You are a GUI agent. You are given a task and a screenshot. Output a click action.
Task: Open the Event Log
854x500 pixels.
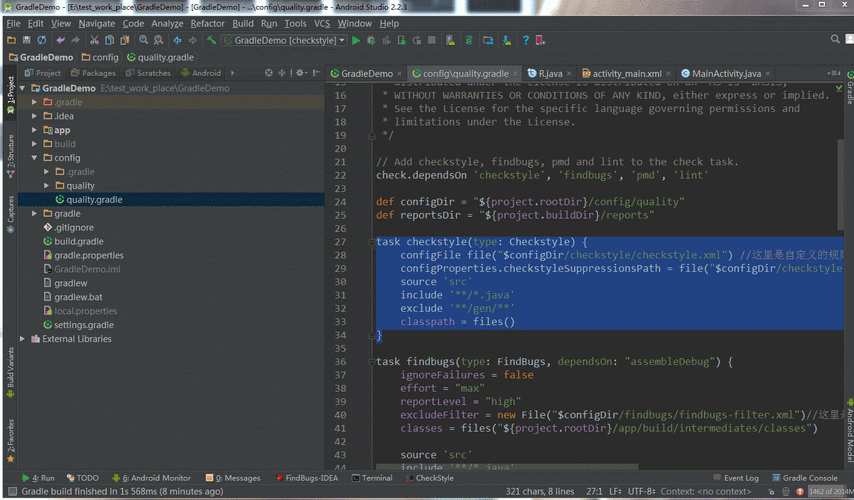(736, 478)
